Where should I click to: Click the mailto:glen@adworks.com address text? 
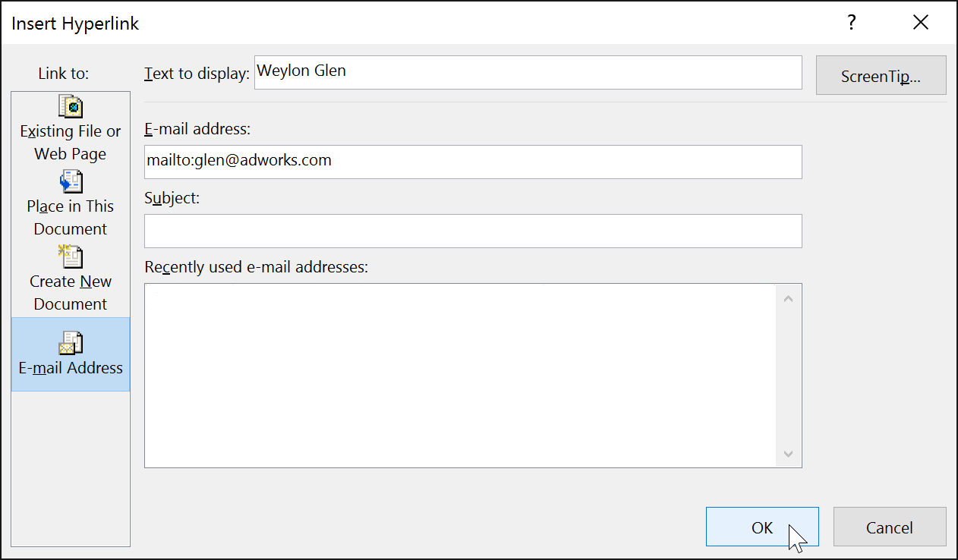[x=238, y=160]
